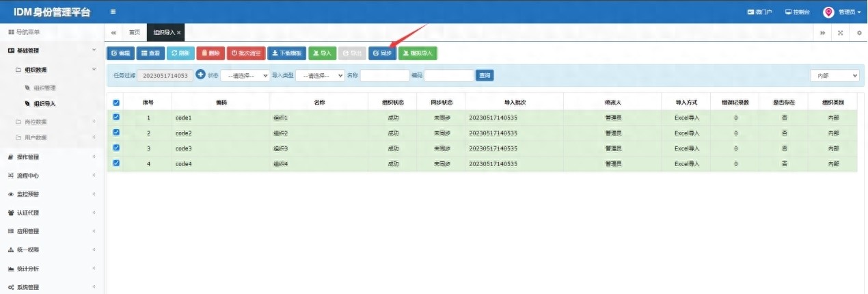Uncheck the checkbox for row code3
The height and width of the screenshot is (294, 868).
(x=116, y=148)
